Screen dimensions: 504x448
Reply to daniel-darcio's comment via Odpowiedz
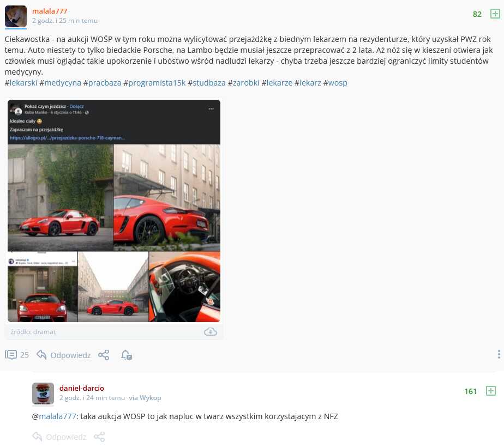point(59,437)
